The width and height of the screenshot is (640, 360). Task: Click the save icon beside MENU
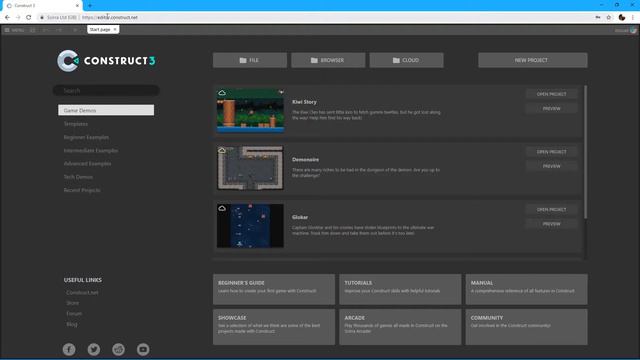[x=33, y=30]
